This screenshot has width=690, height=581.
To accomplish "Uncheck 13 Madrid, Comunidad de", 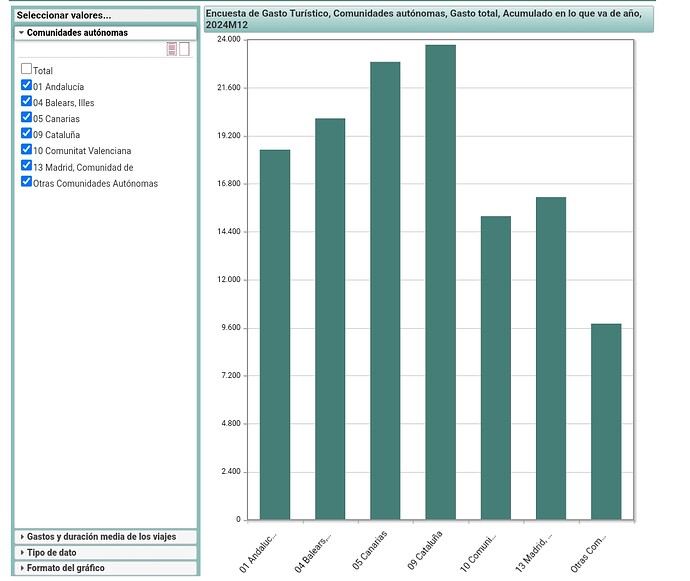I will click(x=26, y=166).
